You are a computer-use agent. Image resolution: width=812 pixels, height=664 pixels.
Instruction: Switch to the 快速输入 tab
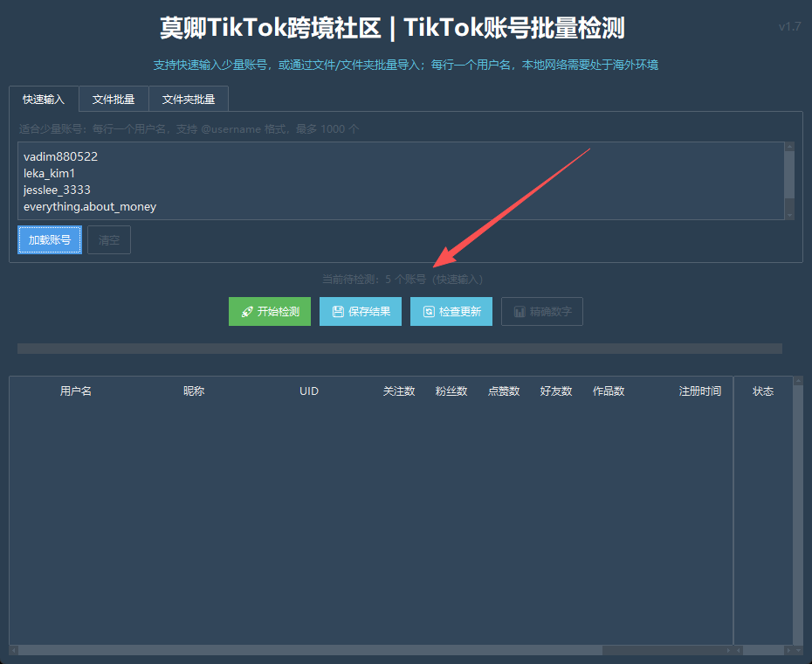coord(44,99)
